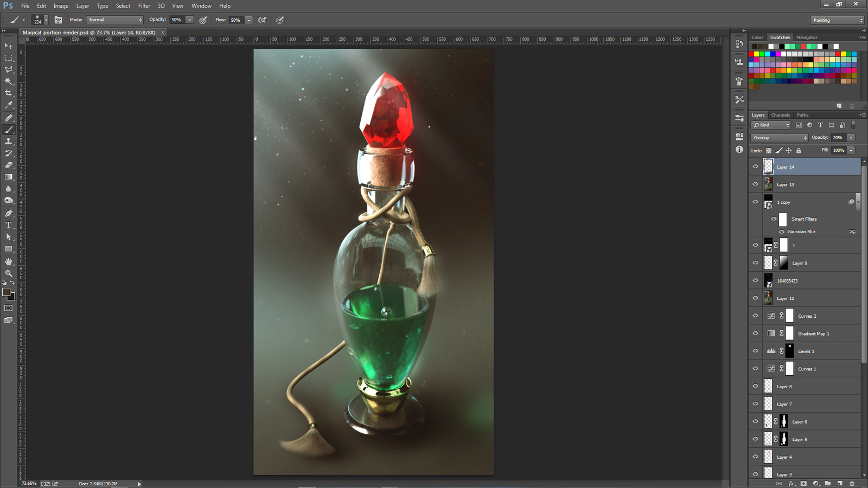Viewport: 868px width, 488px height.
Task: Open layer Opacity dropdown arrow
Action: pos(851,138)
